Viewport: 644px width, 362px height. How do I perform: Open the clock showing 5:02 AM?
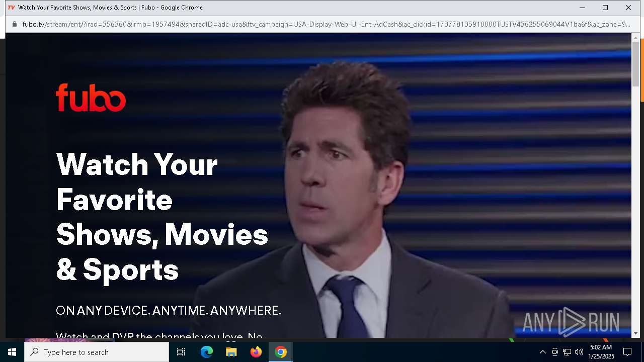(x=601, y=352)
